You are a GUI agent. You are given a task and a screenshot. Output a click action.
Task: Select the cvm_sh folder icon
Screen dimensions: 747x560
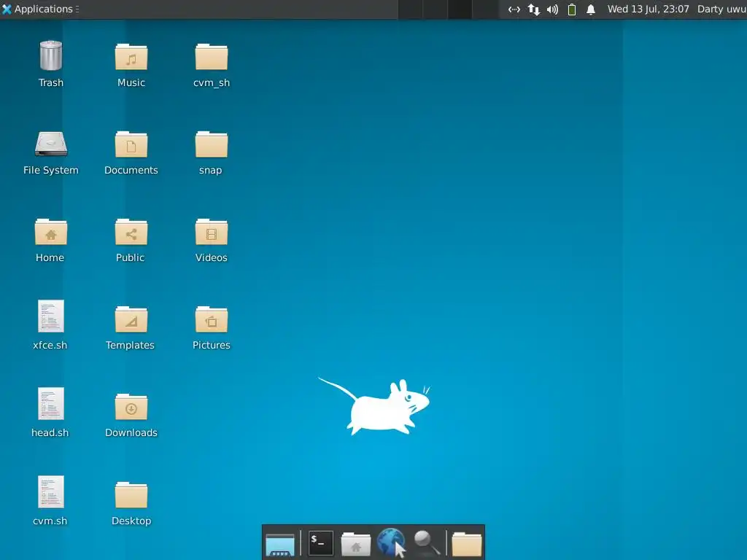211,57
